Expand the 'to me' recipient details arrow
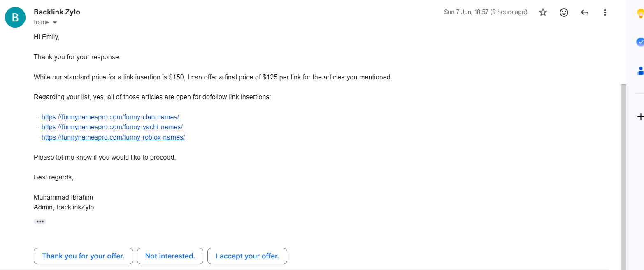644x270 pixels. tap(55, 22)
